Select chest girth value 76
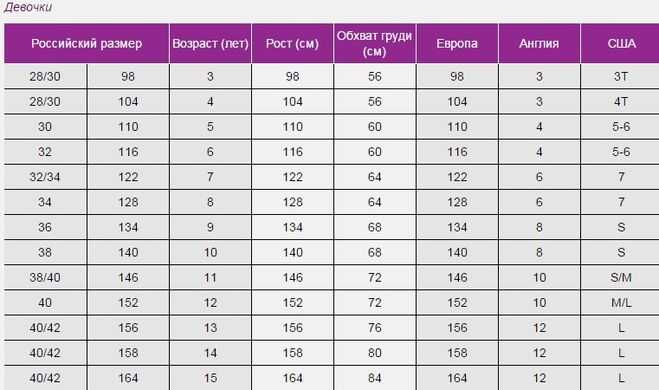Image resolution: width=659 pixels, height=390 pixels. click(x=374, y=328)
